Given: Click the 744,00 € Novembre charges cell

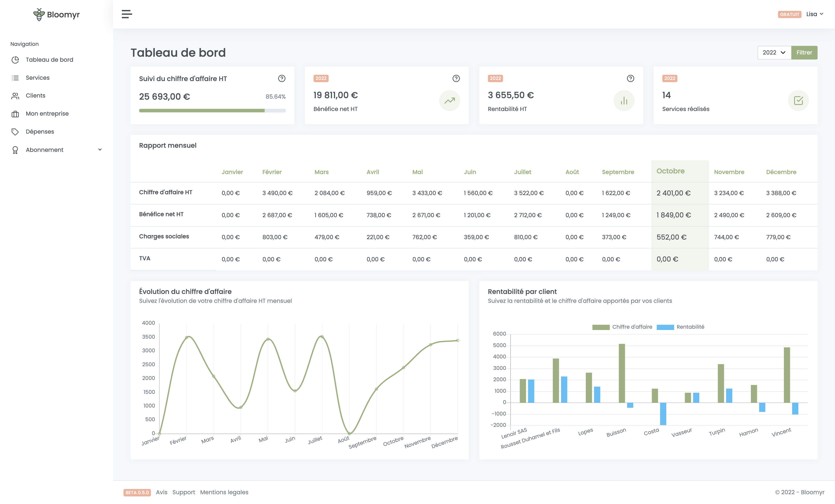Looking at the screenshot, I should coord(726,237).
